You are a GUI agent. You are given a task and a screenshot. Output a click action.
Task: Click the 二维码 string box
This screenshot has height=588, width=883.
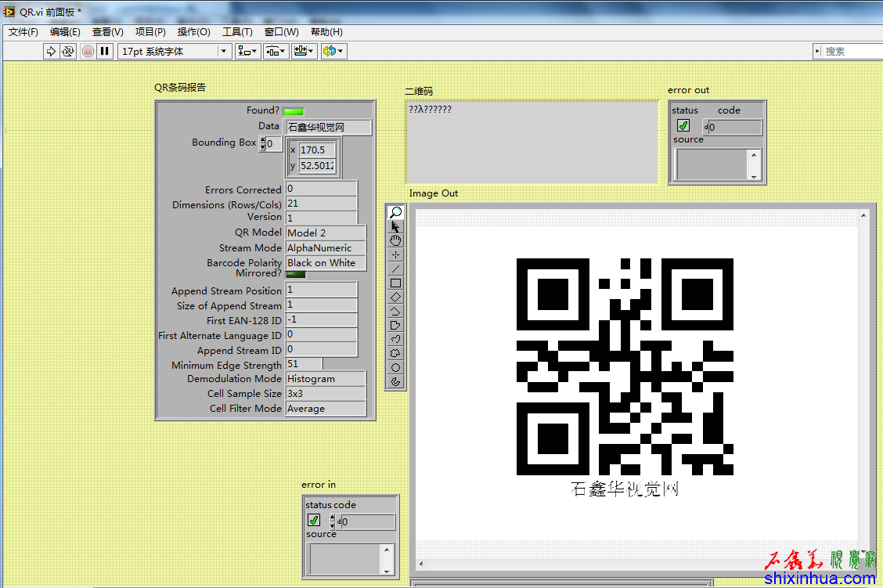pyautogui.click(x=532, y=142)
